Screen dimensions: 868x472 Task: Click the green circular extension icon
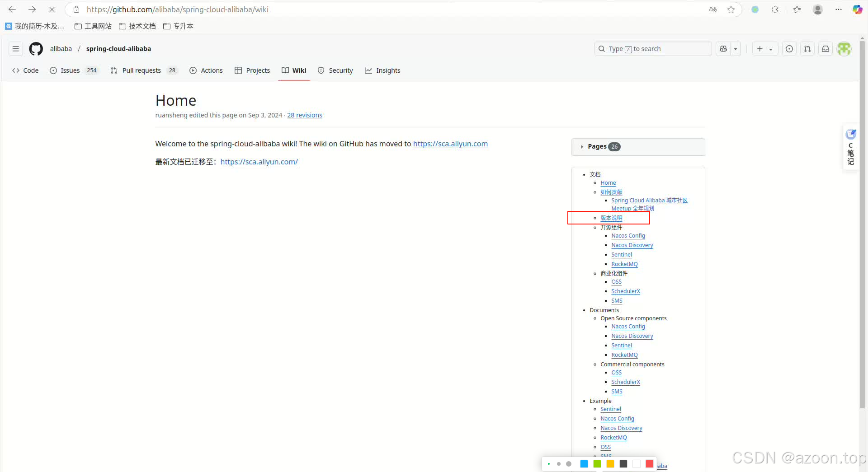pyautogui.click(x=755, y=9)
